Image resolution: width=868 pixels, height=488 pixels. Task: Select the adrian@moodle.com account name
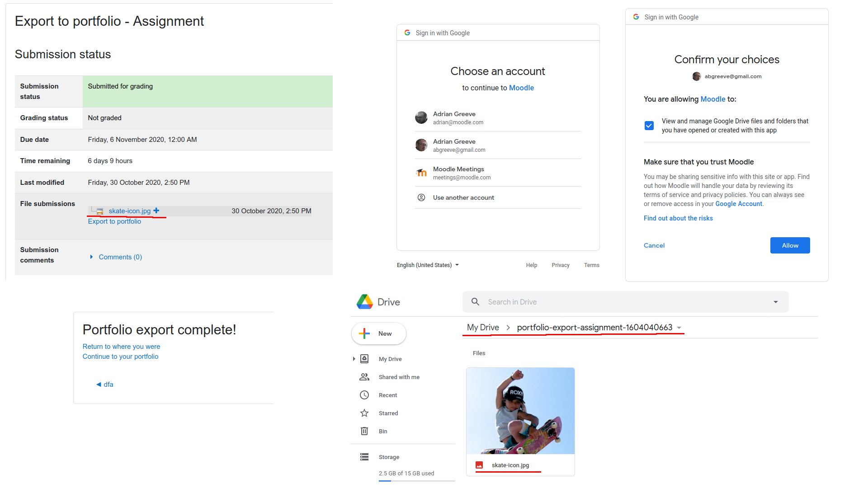click(454, 114)
